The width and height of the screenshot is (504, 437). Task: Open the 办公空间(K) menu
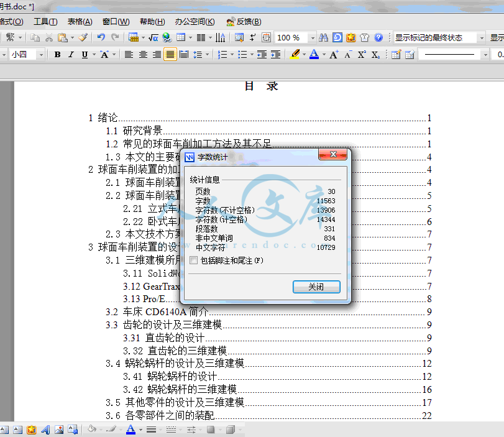tap(195, 22)
